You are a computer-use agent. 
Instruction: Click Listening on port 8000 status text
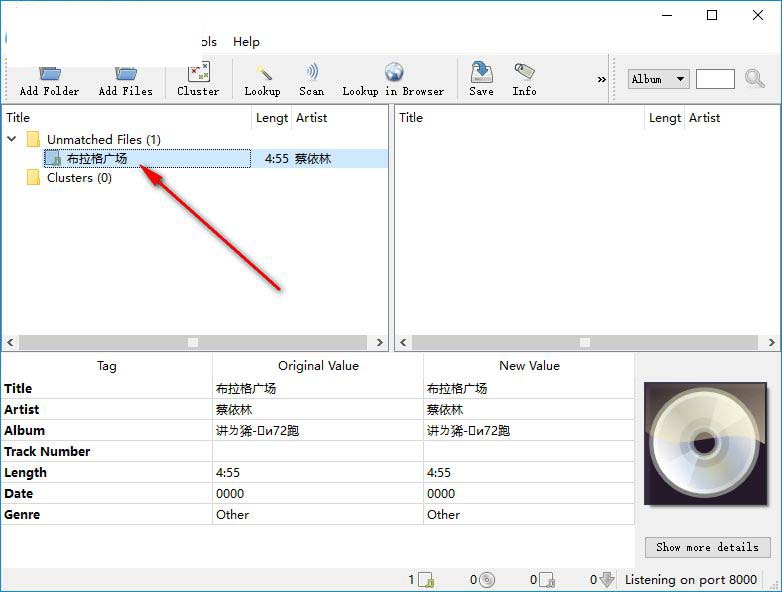(x=691, y=580)
